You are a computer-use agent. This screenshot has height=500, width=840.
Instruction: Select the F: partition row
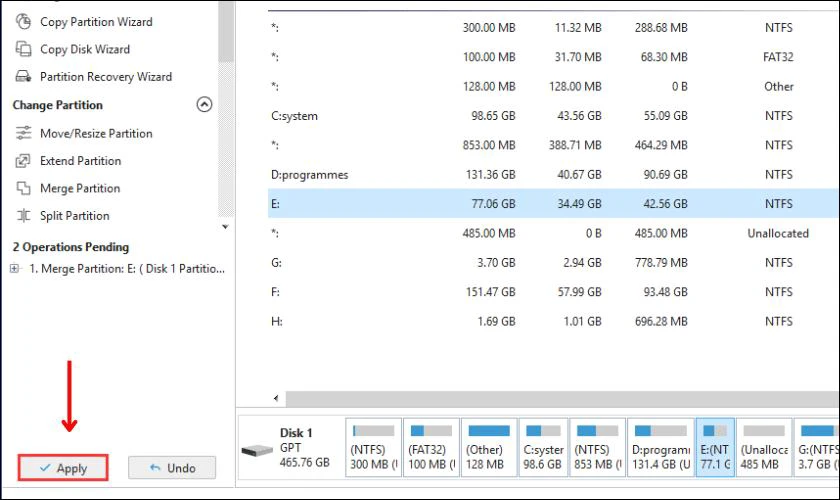(553, 292)
